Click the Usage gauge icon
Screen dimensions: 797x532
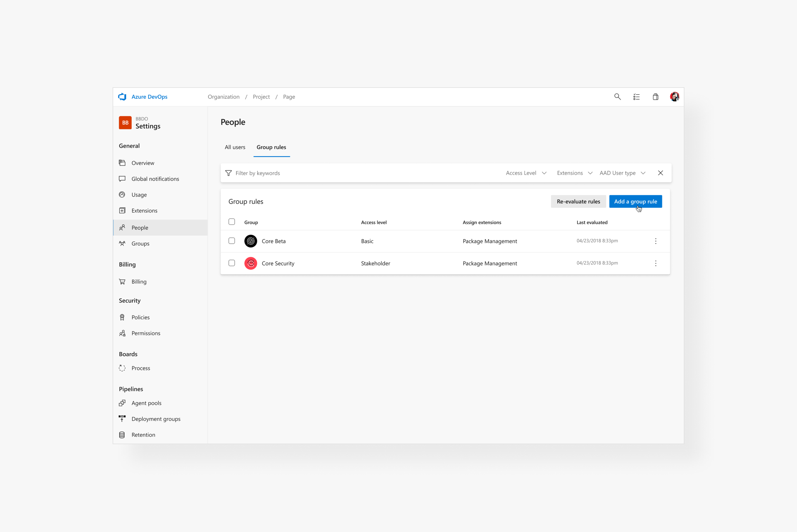pyautogui.click(x=122, y=195)
